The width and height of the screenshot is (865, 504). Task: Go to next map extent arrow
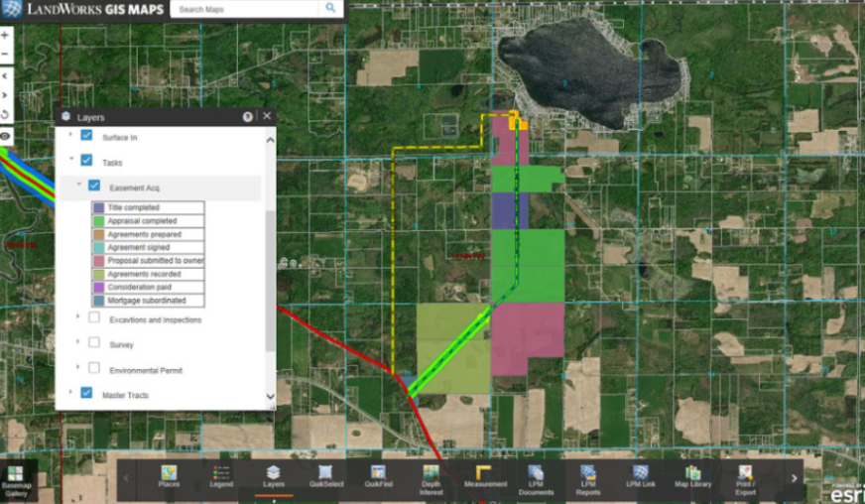pyautogui.click(x=5, y=95)
